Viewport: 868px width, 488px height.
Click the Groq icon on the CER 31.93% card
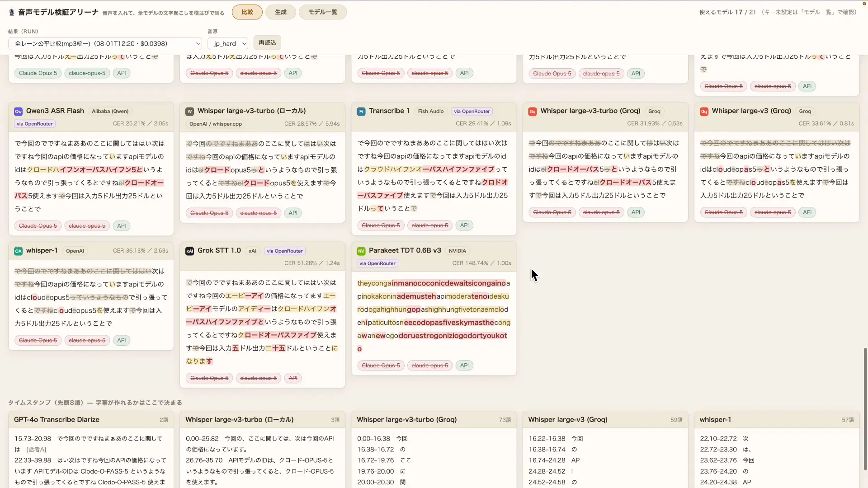tap(533, 111)
